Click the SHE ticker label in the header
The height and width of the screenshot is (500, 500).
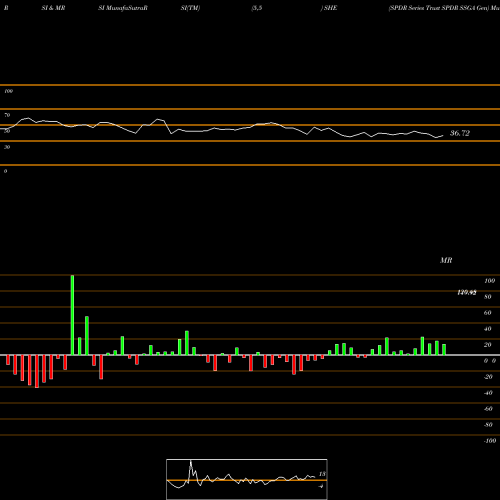330,8
